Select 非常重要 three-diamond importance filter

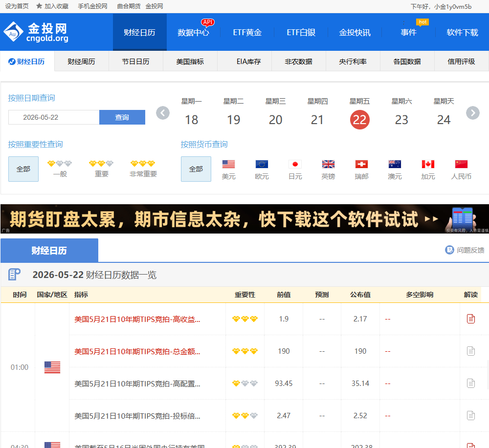(143, 169)
